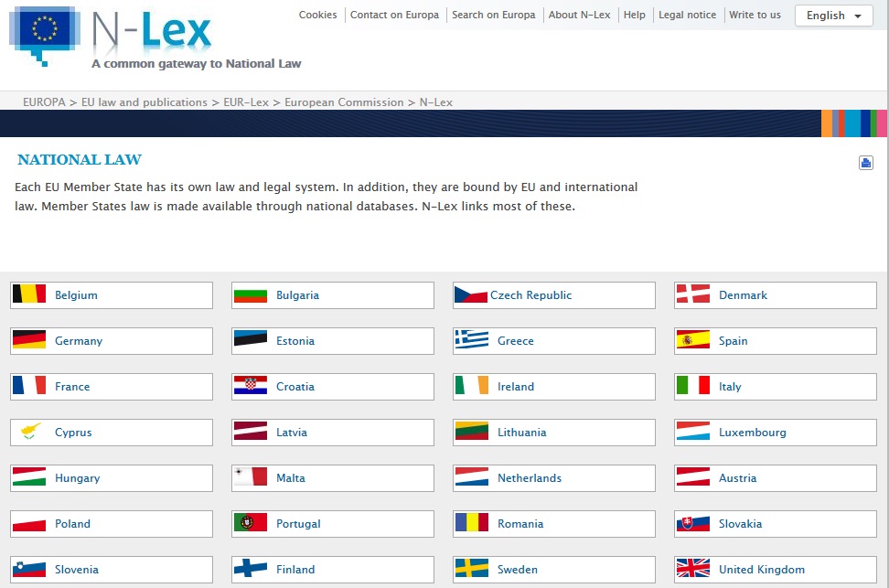Open the Slovenia text link
Screen dimensions: 889x588
pyautogui.click(x=77, y=570)
